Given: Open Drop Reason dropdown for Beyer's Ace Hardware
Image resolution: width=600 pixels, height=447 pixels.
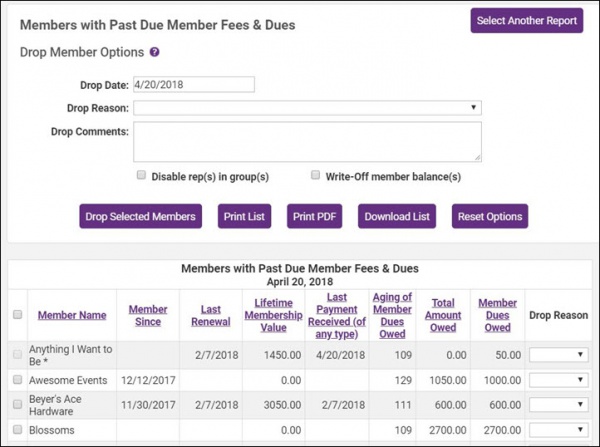Looking at the screenshot, I should tap(559, 404).
